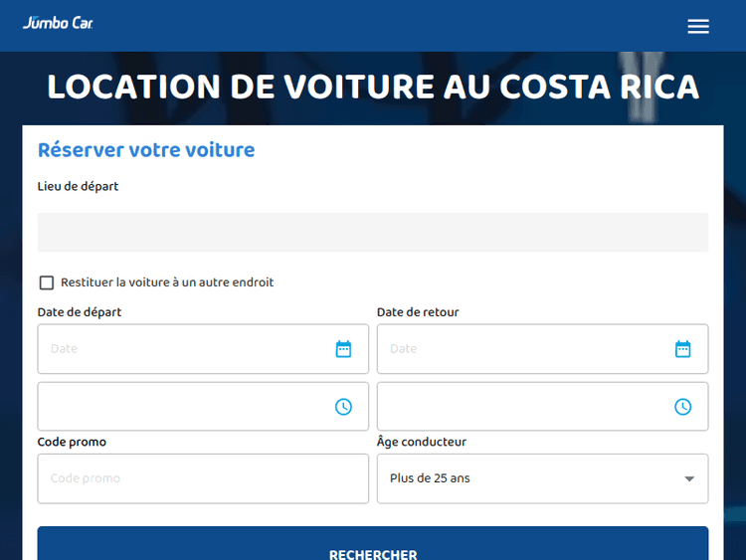Viewport: 746px width, 560px height.
Task: Click the 'Restituer la voiture à un autre endroit' label
Action: tap(167, 282)
